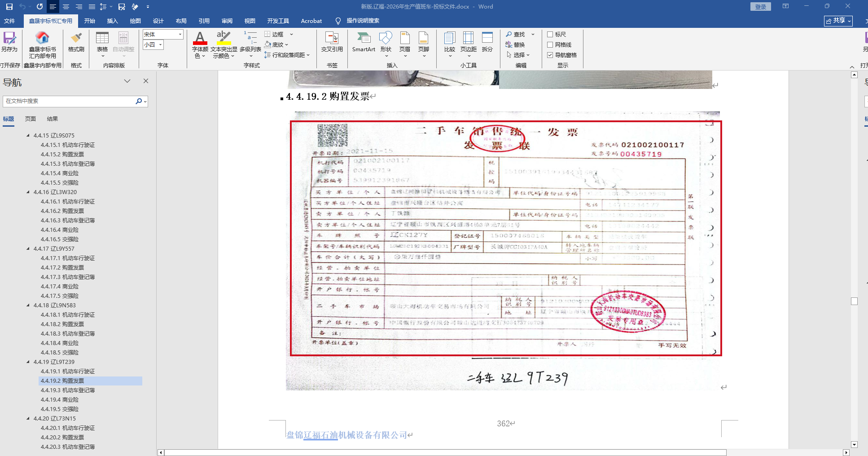Screen dimensions: 868x456
Task: Click the vertical scrollbar down arrow
Action: (x=854, y=444)
